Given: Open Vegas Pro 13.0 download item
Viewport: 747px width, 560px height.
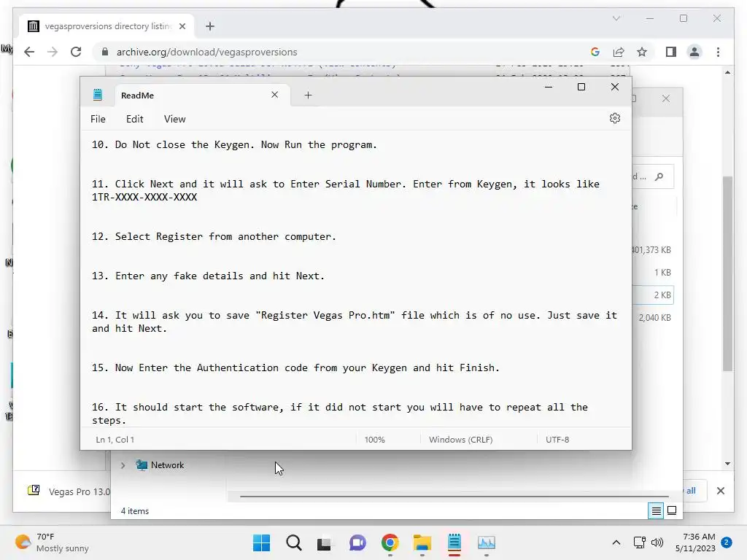Looking at the screenshot, I should pyautogui.click(x=69, y=491).
